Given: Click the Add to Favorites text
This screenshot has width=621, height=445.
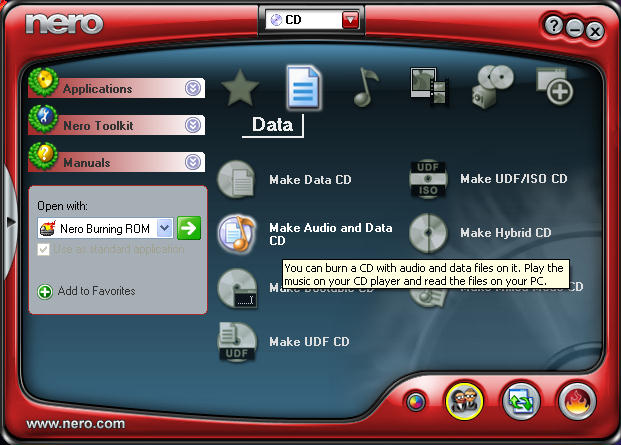Looking at the screenshot, I should [x=96, y=291].
